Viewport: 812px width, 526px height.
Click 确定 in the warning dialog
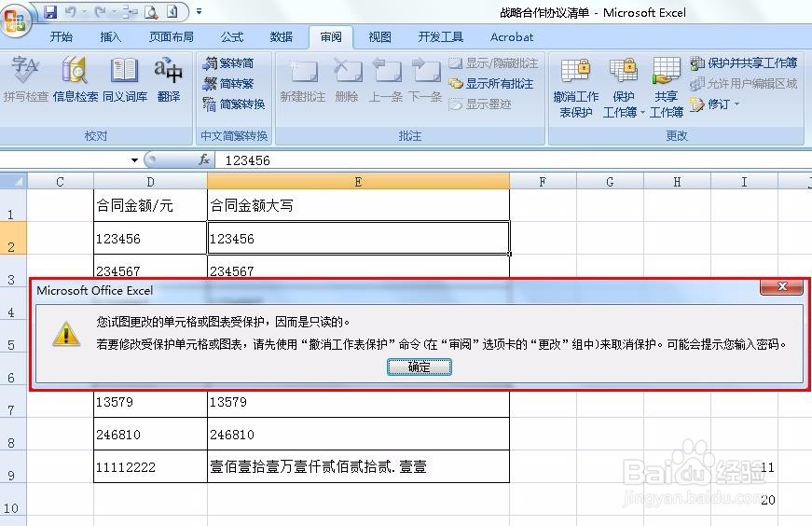(419, 367)
